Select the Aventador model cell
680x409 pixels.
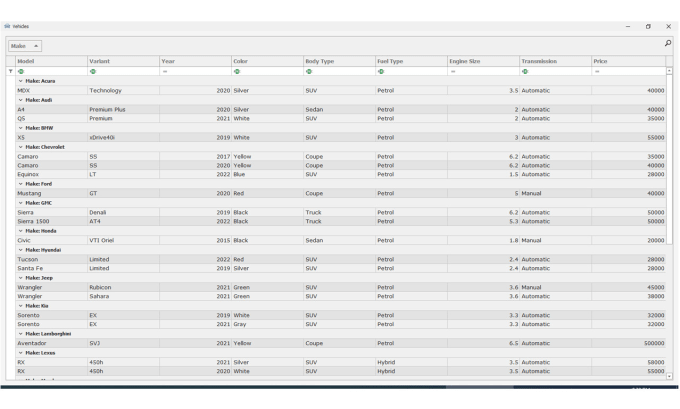pyautogui.click(x=51, y=343)
